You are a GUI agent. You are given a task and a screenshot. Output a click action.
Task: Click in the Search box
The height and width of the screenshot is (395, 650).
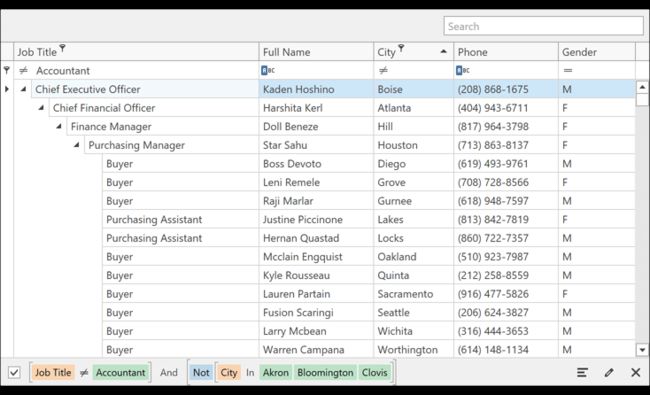tap(543, 26)
